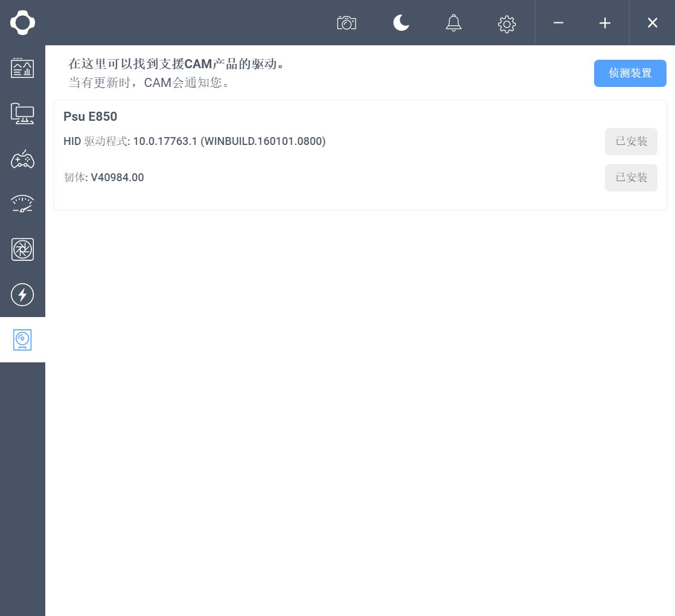Click 已安装 button for firmware V40984.00
The height and width of the screenshot is (616, 675).
tap(631, 178)
